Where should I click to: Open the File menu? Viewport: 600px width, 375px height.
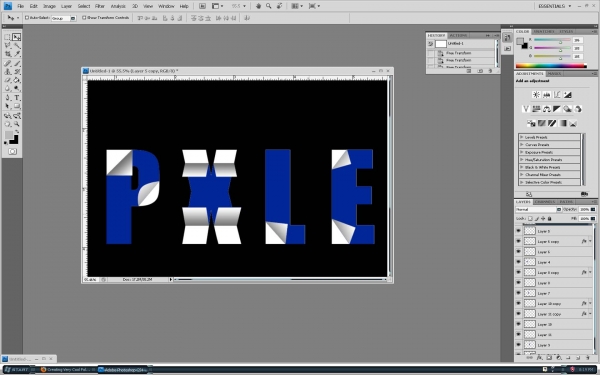coord(21,6)
